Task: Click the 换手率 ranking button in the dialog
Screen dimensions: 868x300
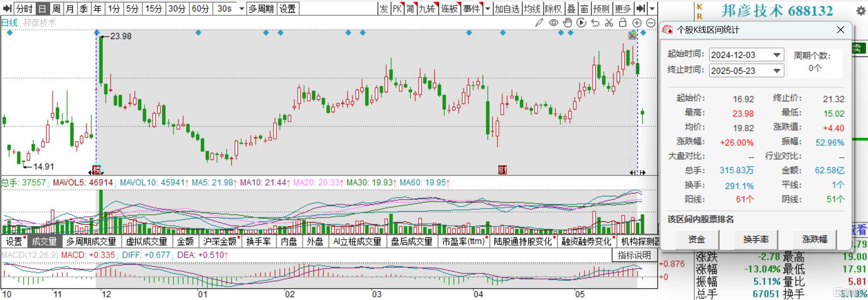Action: click(756, 239)
